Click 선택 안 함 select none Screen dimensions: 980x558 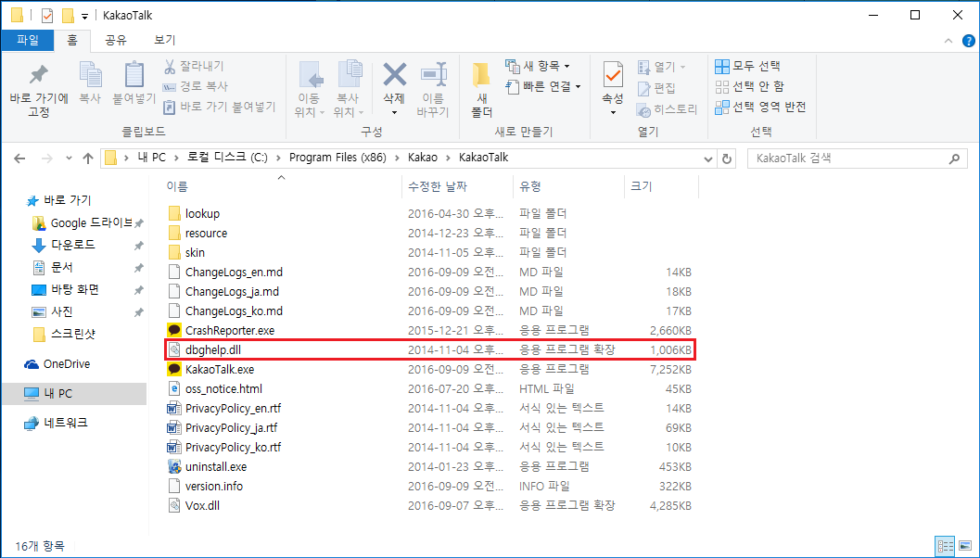pos(749,86)
